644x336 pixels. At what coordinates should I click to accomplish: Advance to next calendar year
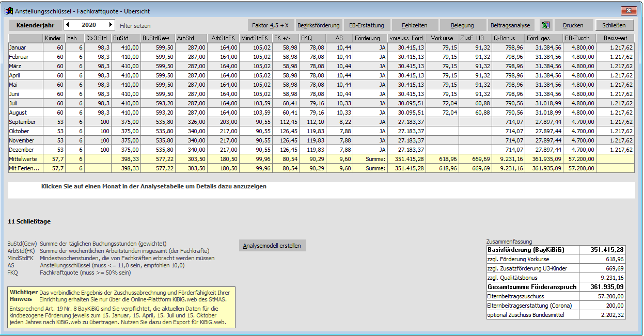pos(111,25)
